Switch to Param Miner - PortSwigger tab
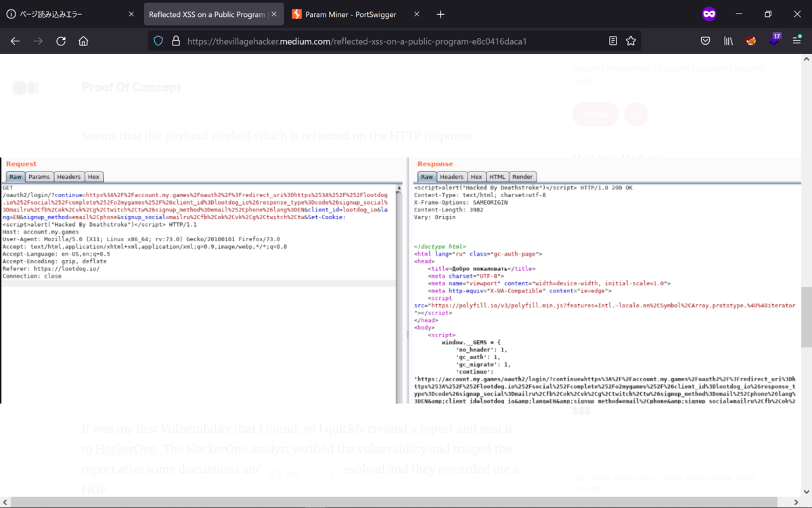Viewport: 812px width, 508px height. point(357,14)
